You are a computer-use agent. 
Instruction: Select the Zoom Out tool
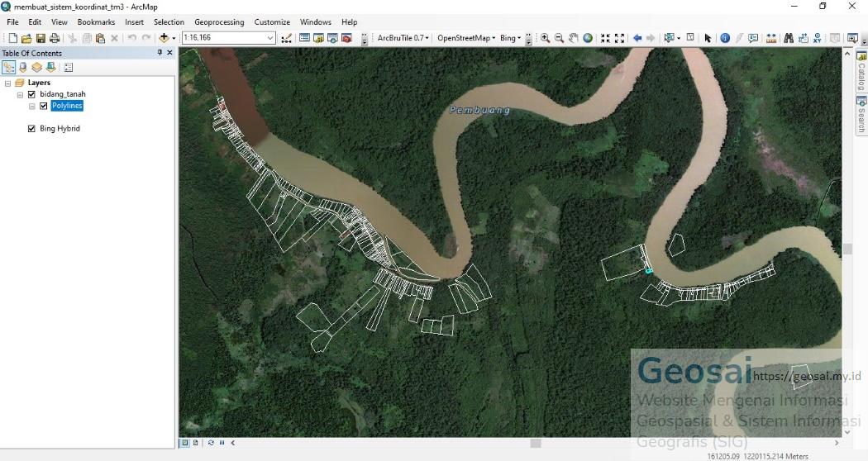pos(559,38)
